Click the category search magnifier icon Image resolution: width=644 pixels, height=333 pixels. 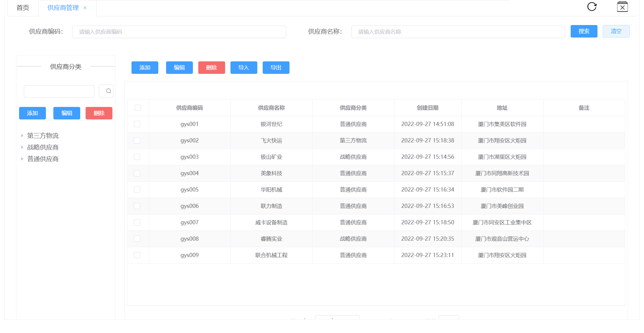tap(108, 91)
